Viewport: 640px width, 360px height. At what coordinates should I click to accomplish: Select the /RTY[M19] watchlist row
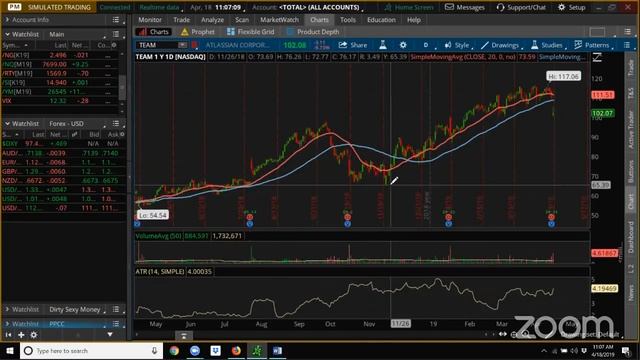pos(60,73)
